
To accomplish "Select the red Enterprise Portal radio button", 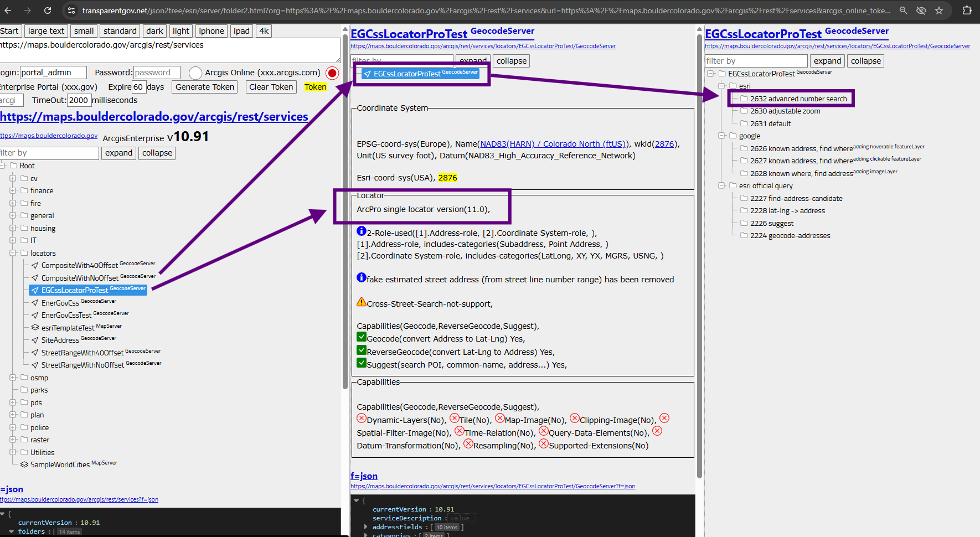I will 332,73.
